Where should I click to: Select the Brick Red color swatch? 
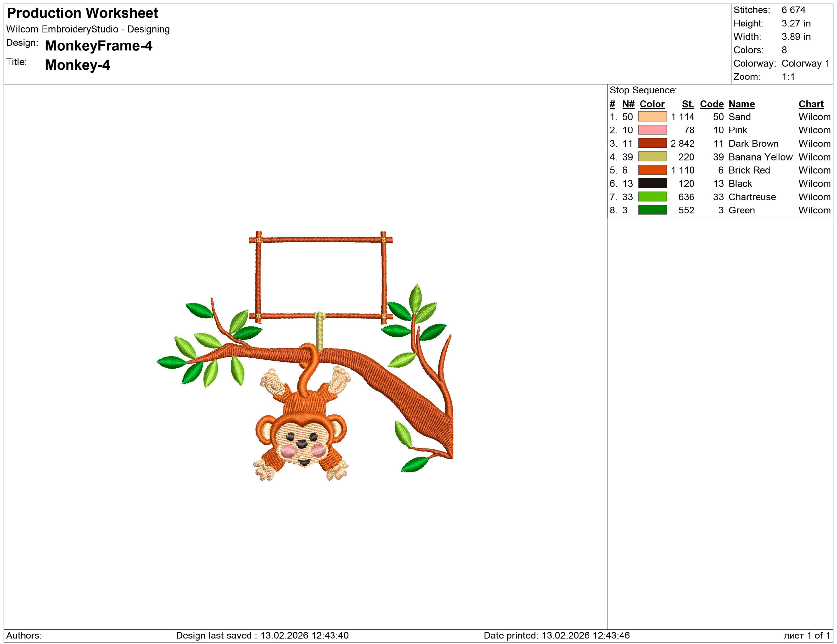pos(652,170)
